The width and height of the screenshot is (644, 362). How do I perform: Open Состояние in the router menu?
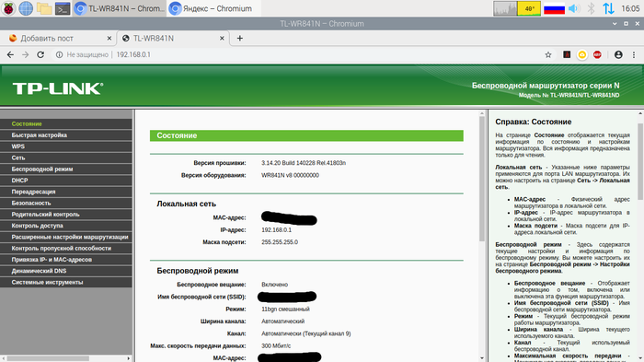(65, 123)
